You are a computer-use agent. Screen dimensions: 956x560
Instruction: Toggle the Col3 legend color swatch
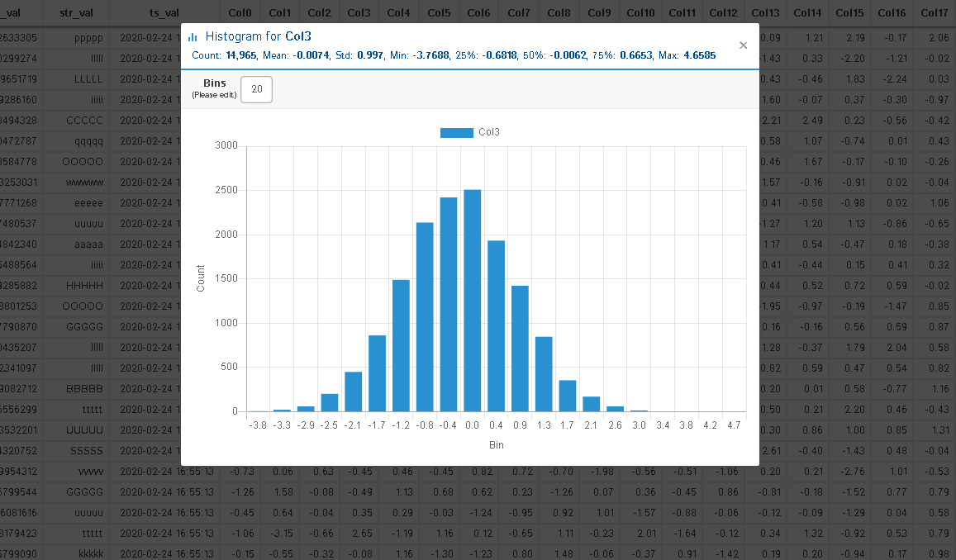(457, 132)
